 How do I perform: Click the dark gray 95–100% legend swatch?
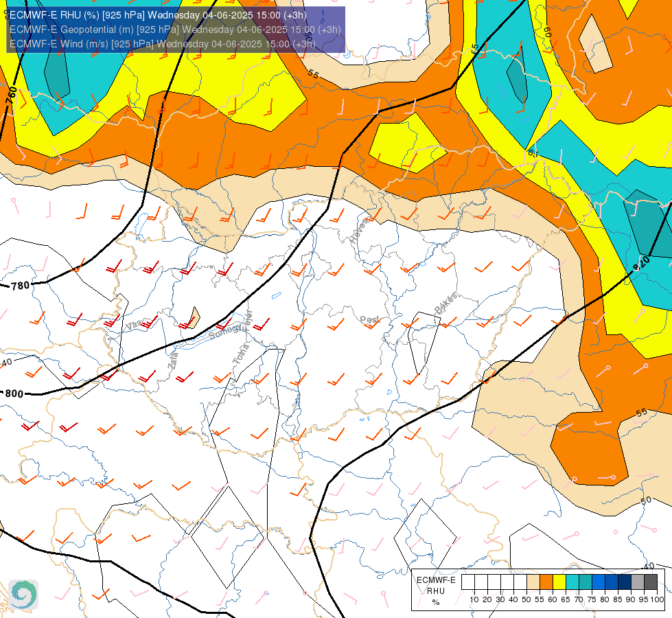(x=651, y=582)
